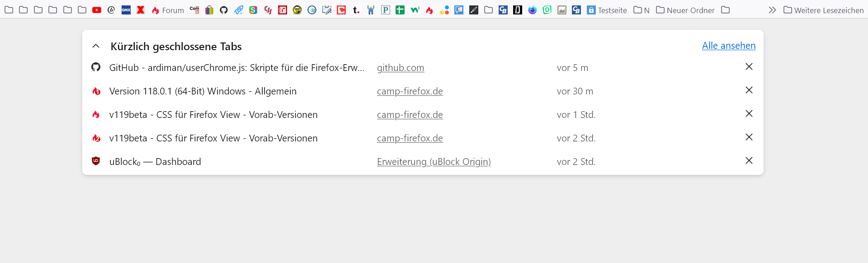Open the Weitere Lesezeichen folder
Screen dimensions: 868x263
point(824,10)
